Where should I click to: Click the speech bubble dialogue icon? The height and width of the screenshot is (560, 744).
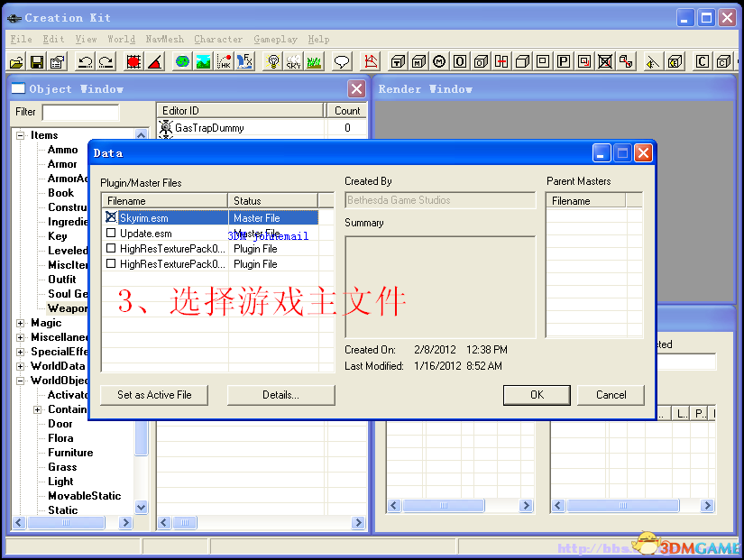coord(342,61)
